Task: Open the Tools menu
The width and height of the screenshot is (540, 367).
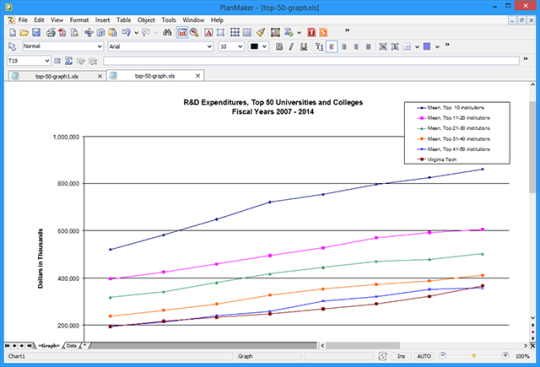Action: tap(169, 20)
